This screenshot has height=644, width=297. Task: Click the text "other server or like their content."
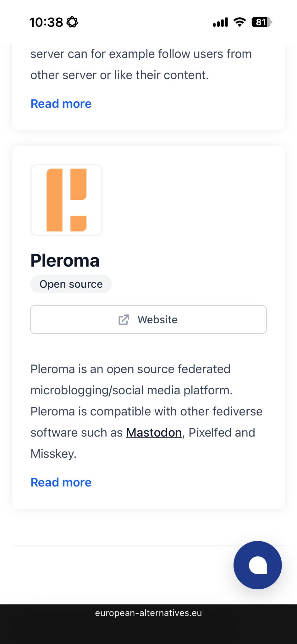pos(119,75)
